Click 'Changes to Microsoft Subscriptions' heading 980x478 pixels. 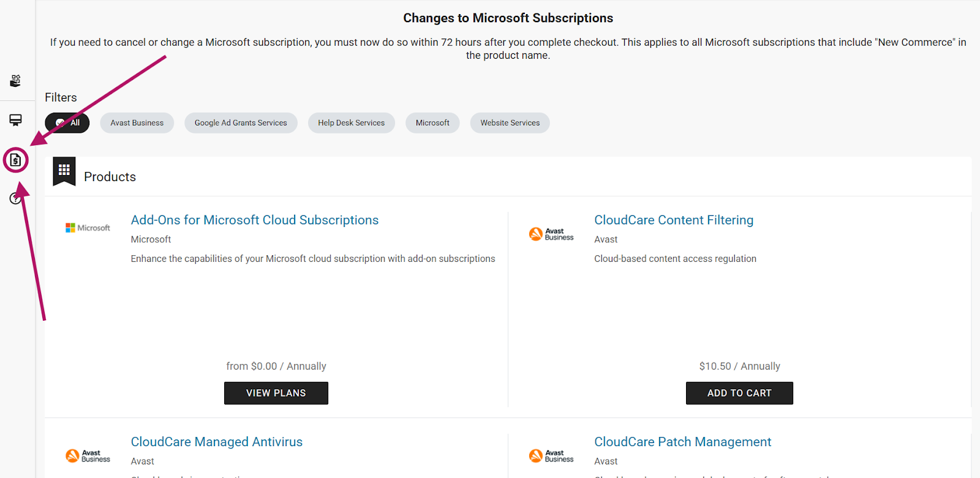pyautogui.click(x=508, y=18)
